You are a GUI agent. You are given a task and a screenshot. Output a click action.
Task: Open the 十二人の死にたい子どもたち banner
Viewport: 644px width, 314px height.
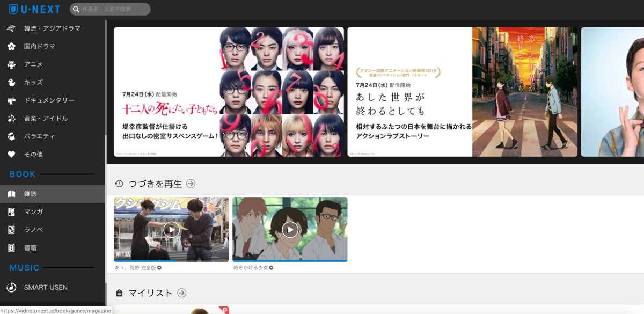(x=229, y=92)
